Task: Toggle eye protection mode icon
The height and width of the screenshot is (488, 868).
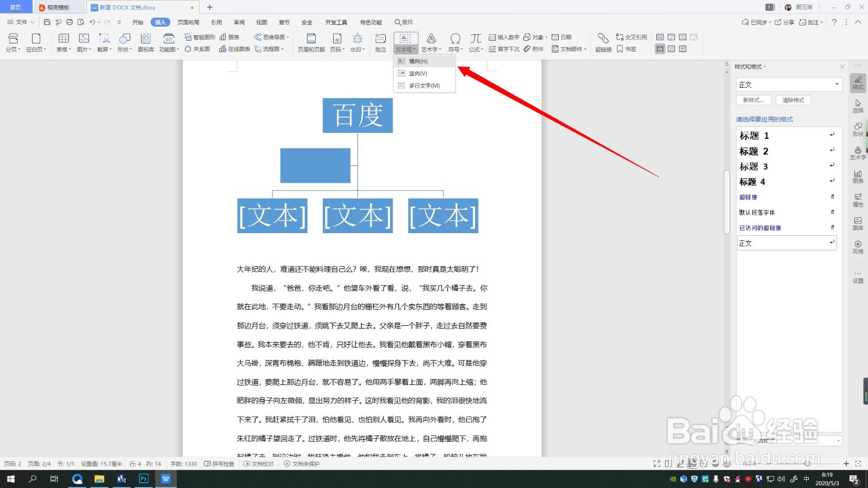Action: (727, 464)
